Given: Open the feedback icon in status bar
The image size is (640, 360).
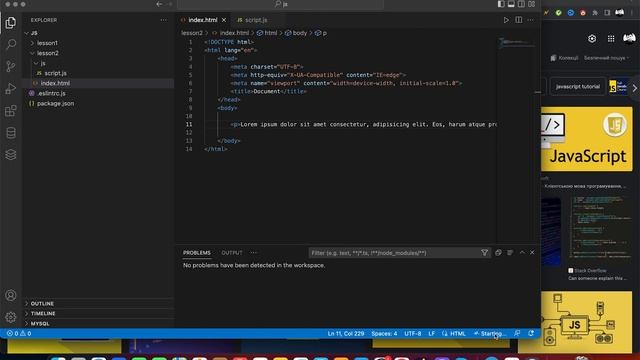Looking at the screenshot, I should pos(517,333).
